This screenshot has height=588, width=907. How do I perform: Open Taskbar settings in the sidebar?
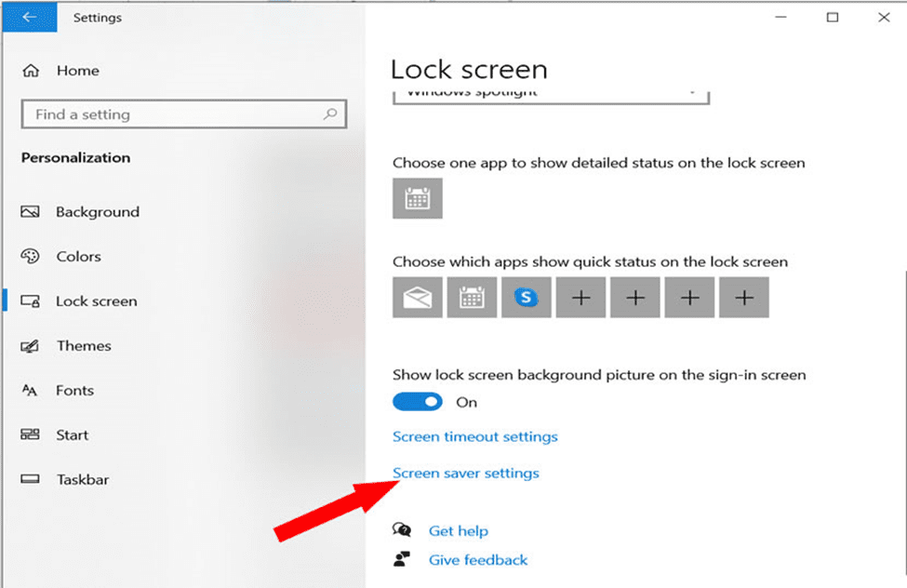[x=82, y=480]
